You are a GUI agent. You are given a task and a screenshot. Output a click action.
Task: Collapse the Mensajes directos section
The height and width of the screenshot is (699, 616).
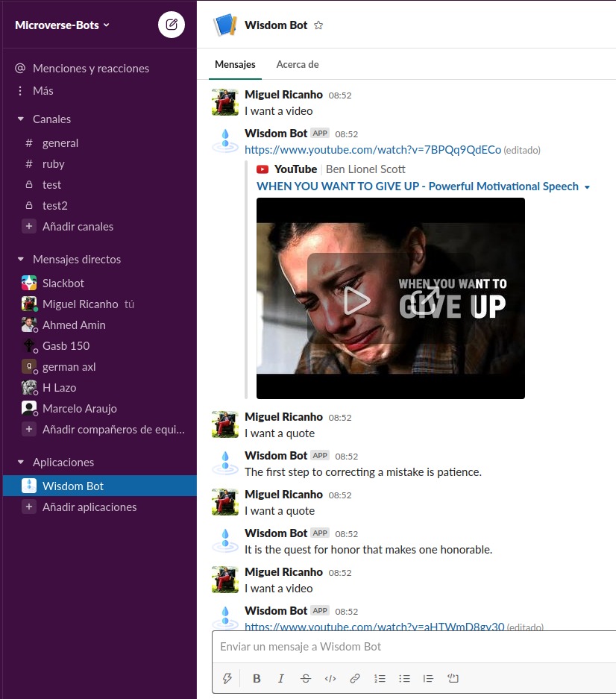[20, 259]
